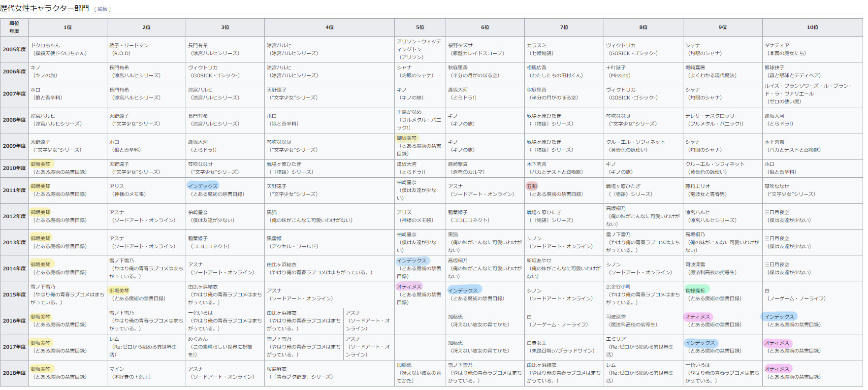This screenshot has height=390, width=868.
Task: Click the 1位 column header
Action: tap(67, 28)
